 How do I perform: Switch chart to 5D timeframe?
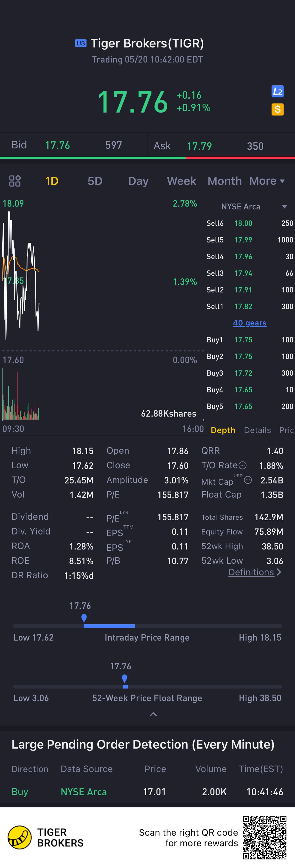point(95,181)
